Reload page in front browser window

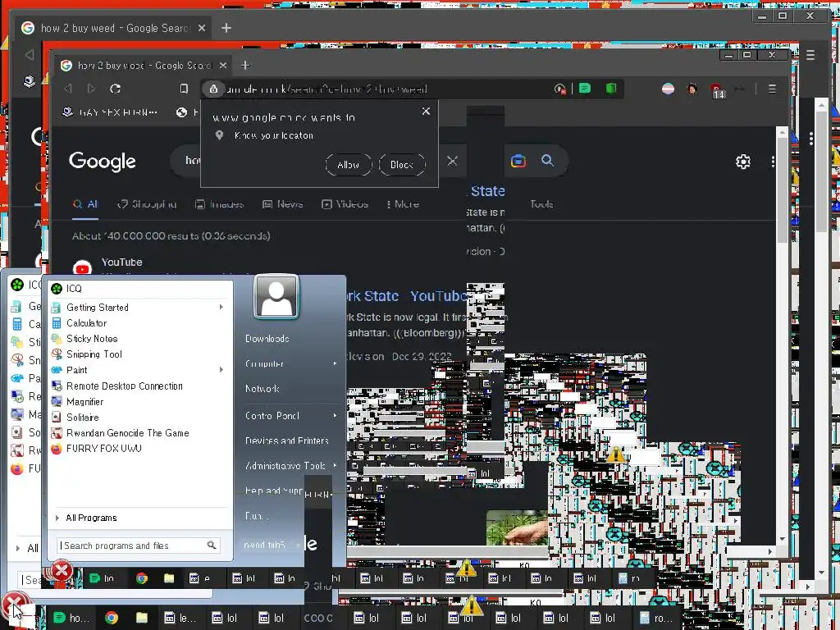click(x=115, y=89)
